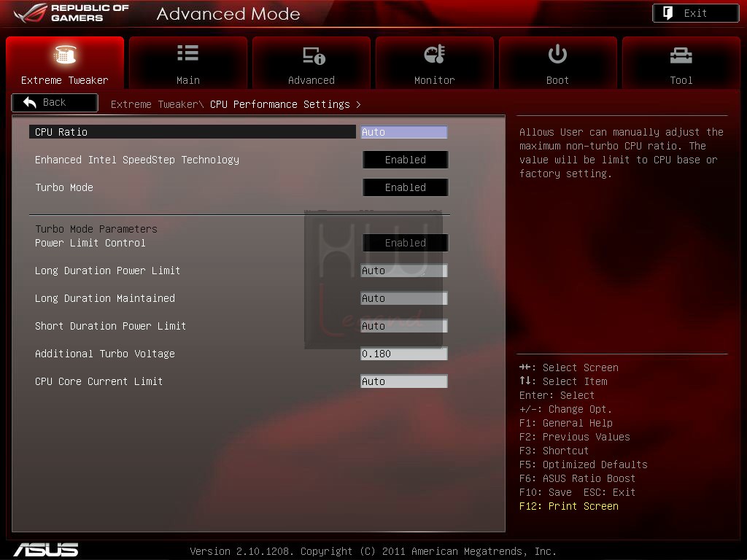747x560 pixels.
Task: Click the Back button
Action: click(55, 102)
